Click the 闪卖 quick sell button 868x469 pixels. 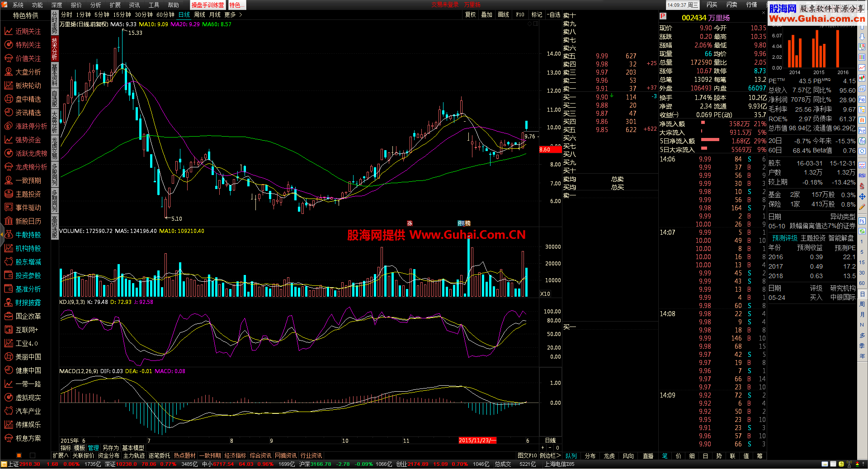pos(731,5)
